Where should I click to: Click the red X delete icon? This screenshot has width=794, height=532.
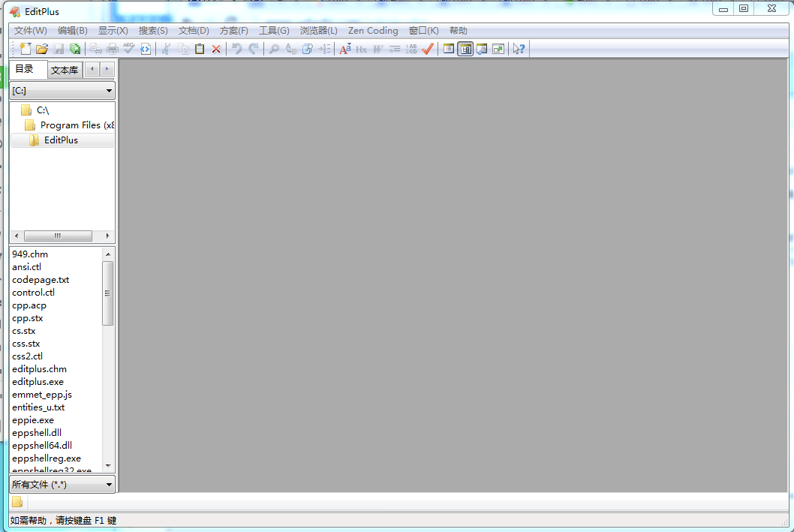click(216, 49)
